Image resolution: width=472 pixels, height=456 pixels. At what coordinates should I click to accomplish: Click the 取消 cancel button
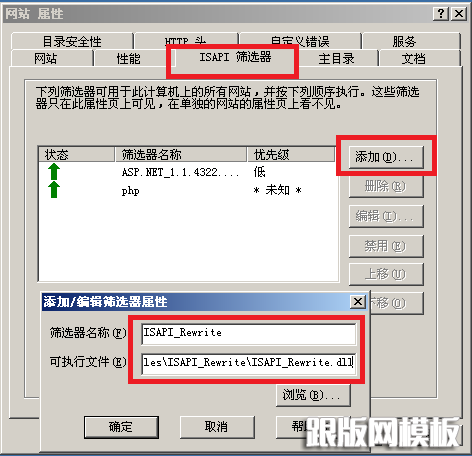(x=217, y=427)
